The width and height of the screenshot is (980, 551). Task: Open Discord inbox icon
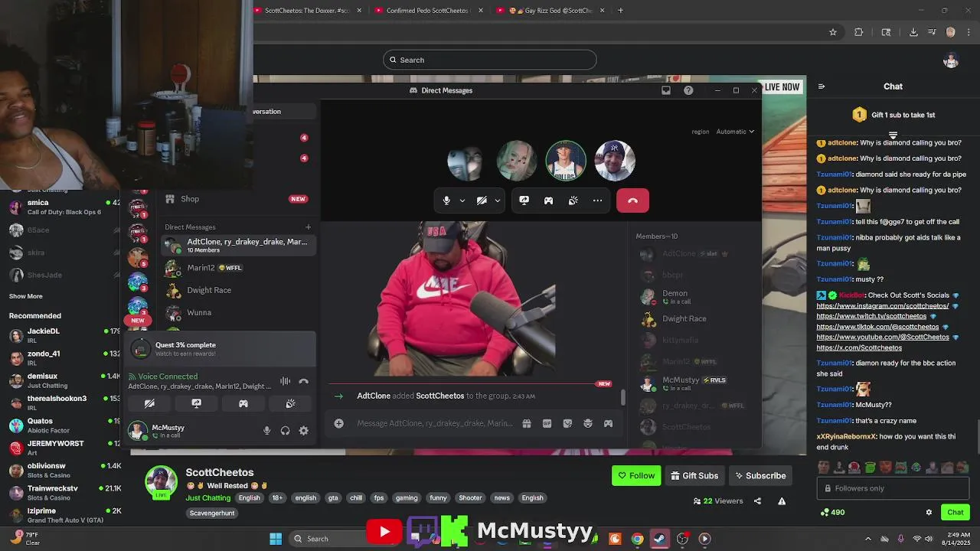[x=666, y=90]
